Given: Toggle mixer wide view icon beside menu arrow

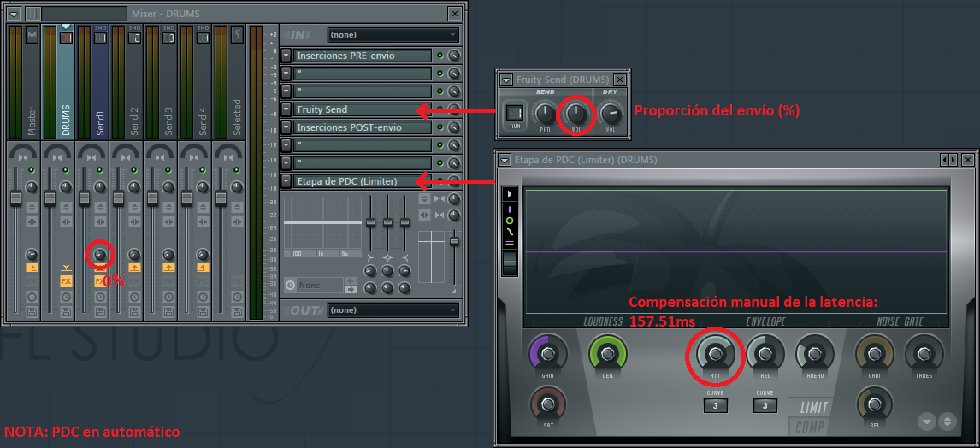Looking at the screenshot, I should pyautogui.click(x=33, y=13).
